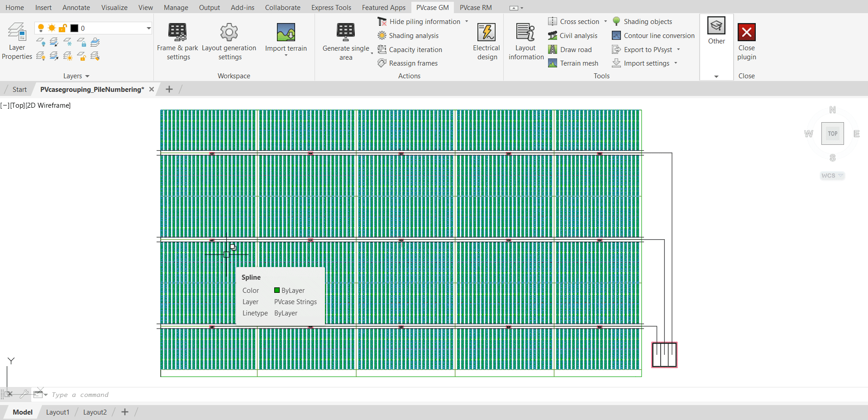Expand the Hide piling information dropdown
868x420 pixels.
click(466, 21)
